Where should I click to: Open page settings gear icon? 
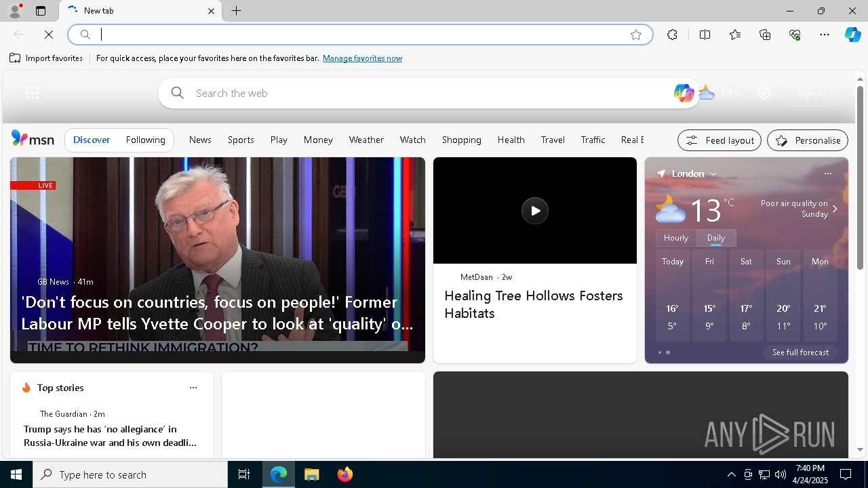pos(764,93)
